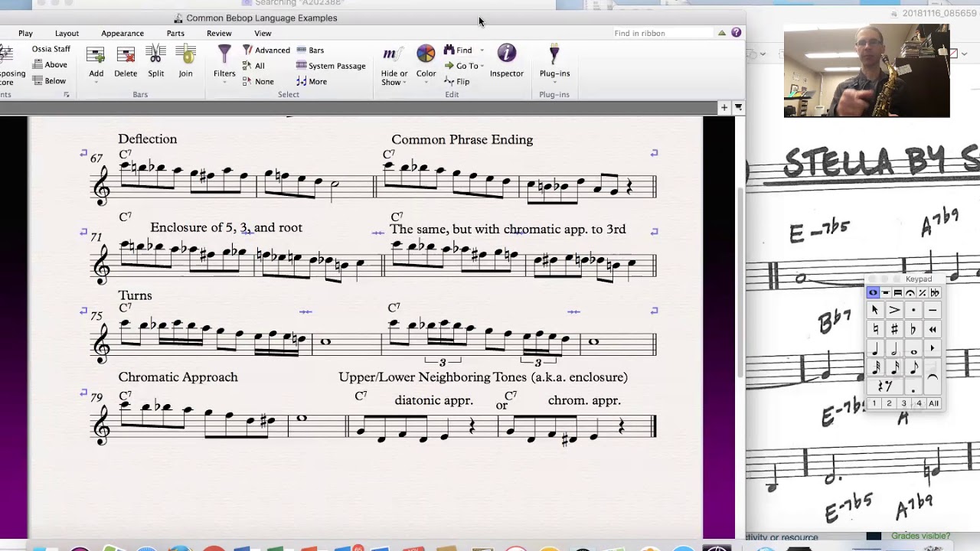Image resolution: width=980 pixels, height=551 pixels.
Task: Choose the quarter note on Keypad
Action: (x=876, y=349)
